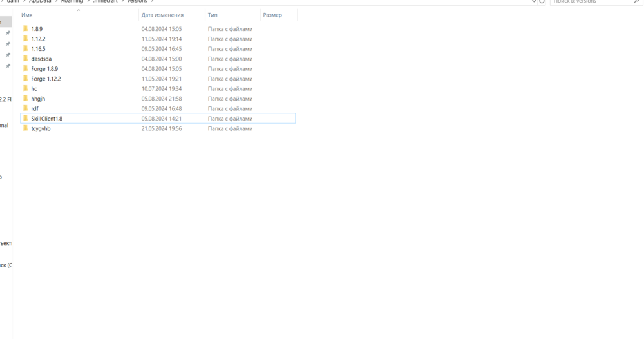
Task: Select the folder name 1.12.2
Action: tap(38, 39)
